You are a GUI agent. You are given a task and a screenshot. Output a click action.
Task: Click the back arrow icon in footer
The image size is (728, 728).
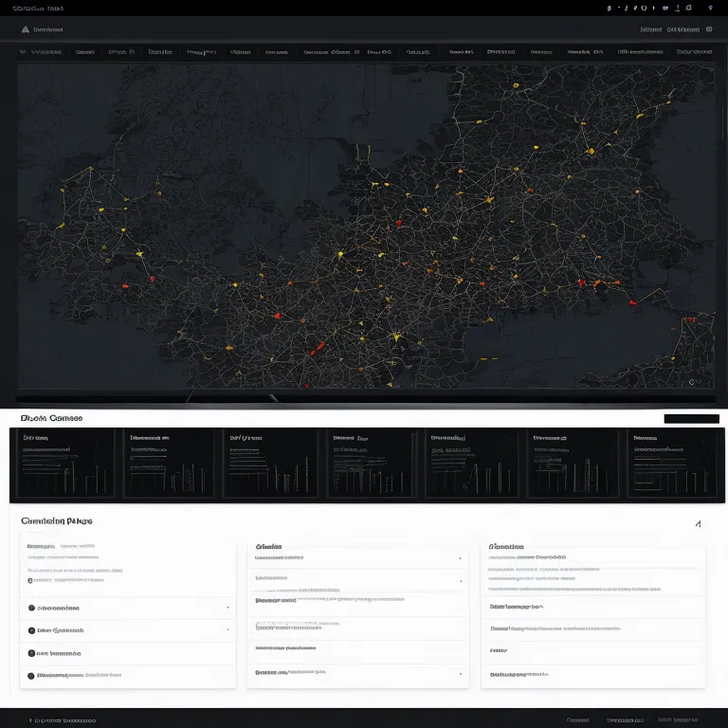point(29,720)
